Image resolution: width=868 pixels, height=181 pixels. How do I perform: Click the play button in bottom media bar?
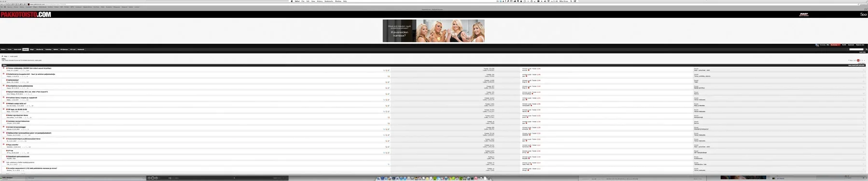point(153,178)
